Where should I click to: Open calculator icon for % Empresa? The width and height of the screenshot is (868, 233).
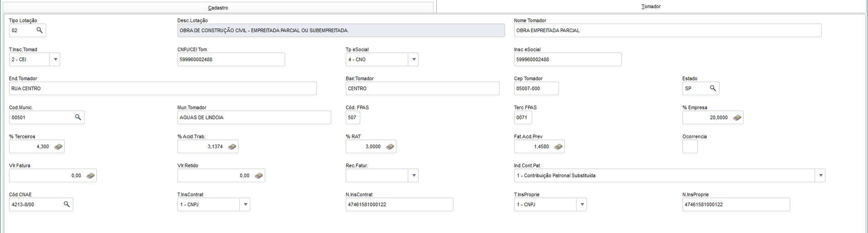pyautogui.click(x=737, y=117)
